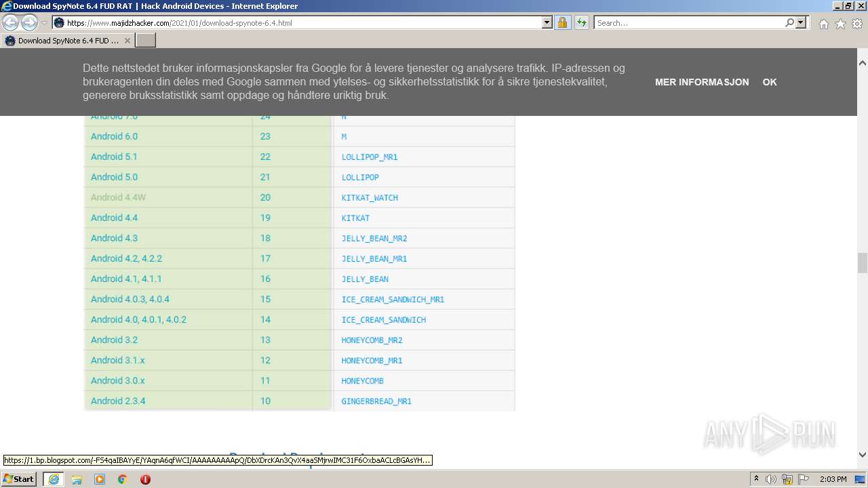Click the Android 3.2 link

(114, 340)
